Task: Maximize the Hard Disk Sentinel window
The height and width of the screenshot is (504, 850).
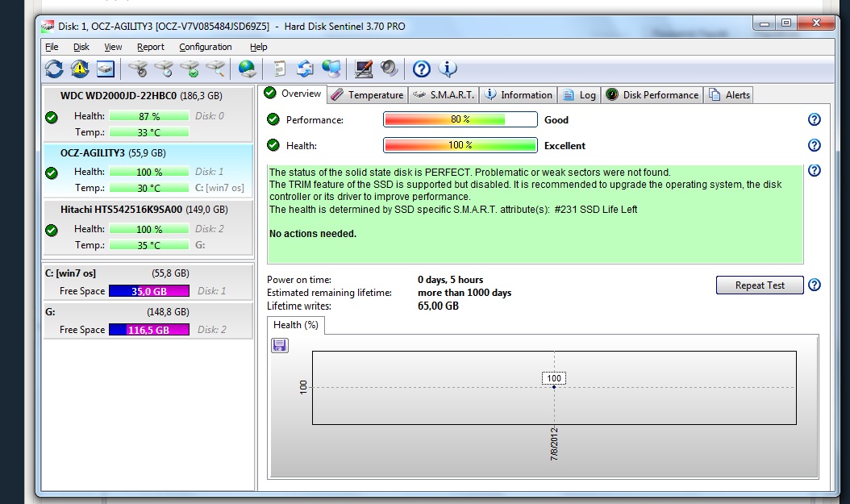Action: tap(786, 23)
